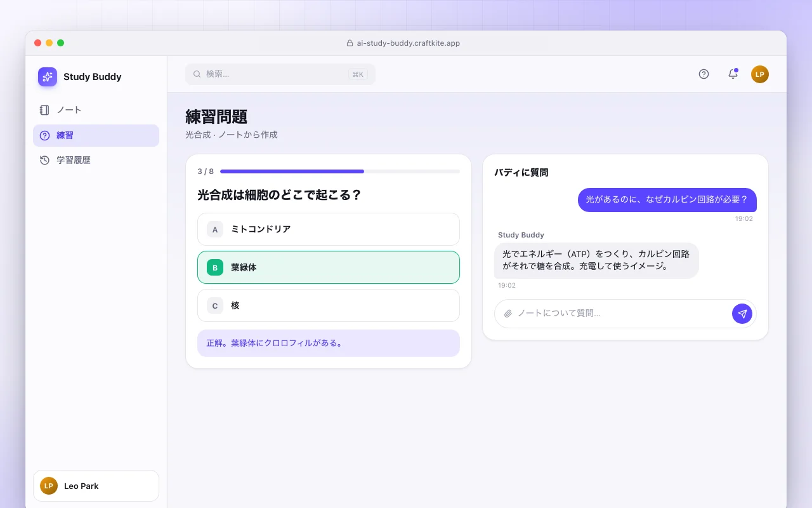Viewport: 812px width, 508px height.
Task: Click the message 光があるのに、なぜカルビン回路が必要？
Action: point(667,199)
